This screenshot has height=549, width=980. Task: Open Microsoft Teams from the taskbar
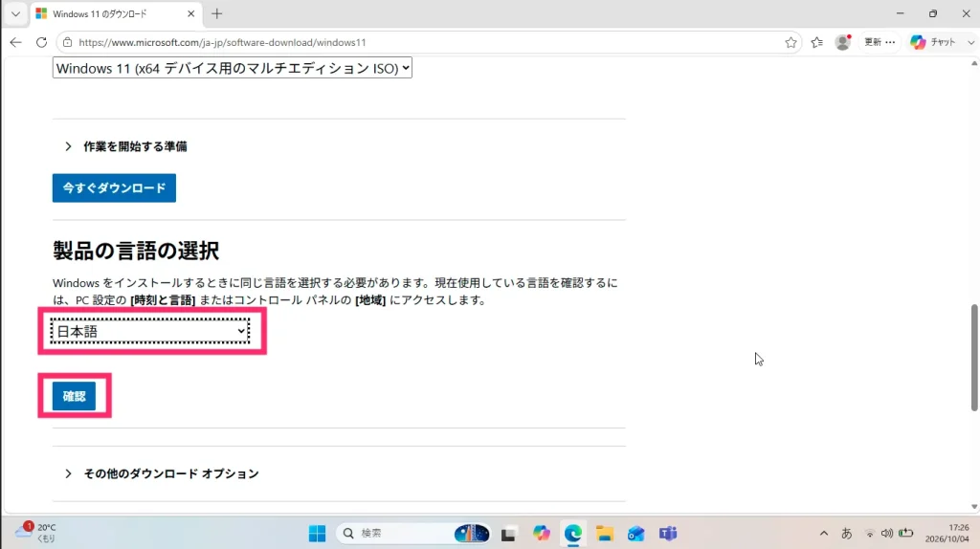[667, 534]
